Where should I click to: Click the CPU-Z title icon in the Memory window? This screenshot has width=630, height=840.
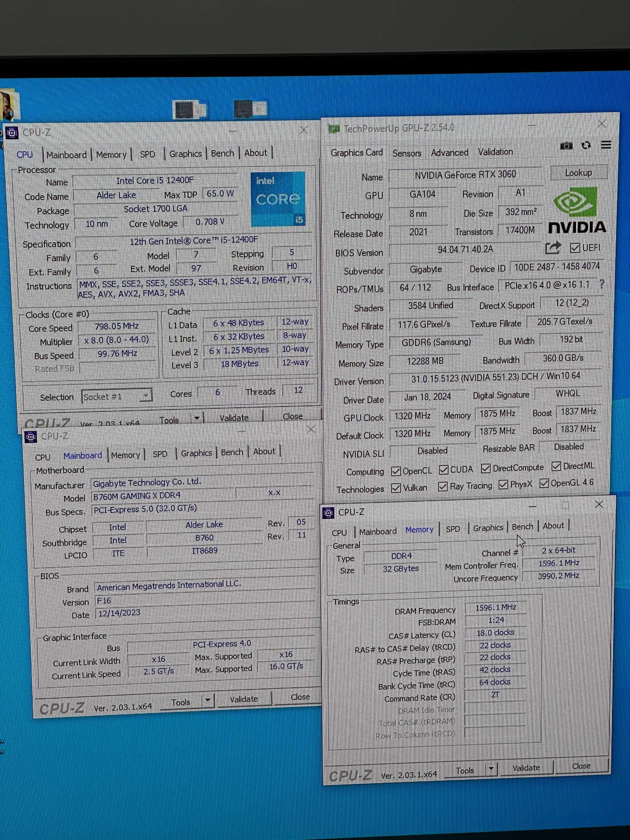tap(328, 513)
